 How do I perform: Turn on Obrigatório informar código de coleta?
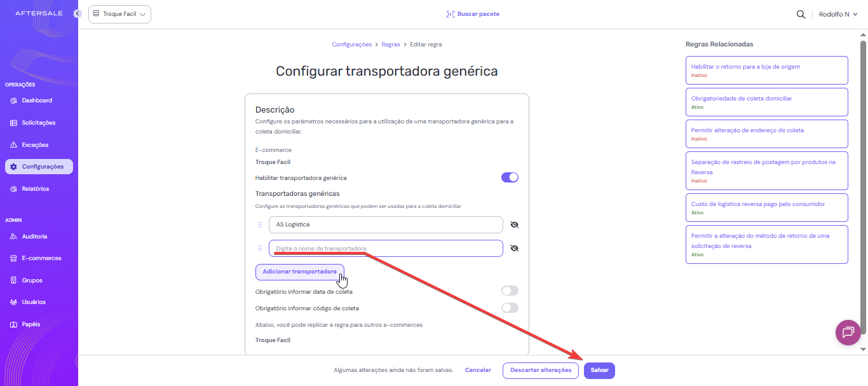(510, 308)
